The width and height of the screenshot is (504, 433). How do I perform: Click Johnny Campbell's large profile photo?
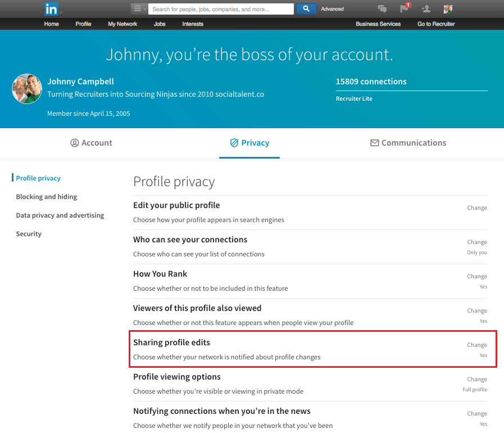tap(27, 89)
